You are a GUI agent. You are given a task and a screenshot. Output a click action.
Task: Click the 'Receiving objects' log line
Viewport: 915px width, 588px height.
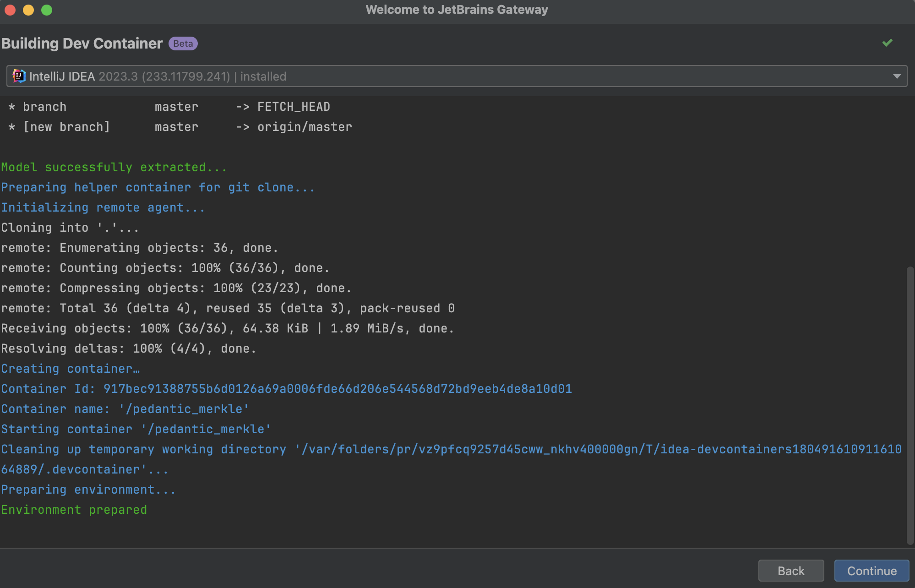point(227,328)
